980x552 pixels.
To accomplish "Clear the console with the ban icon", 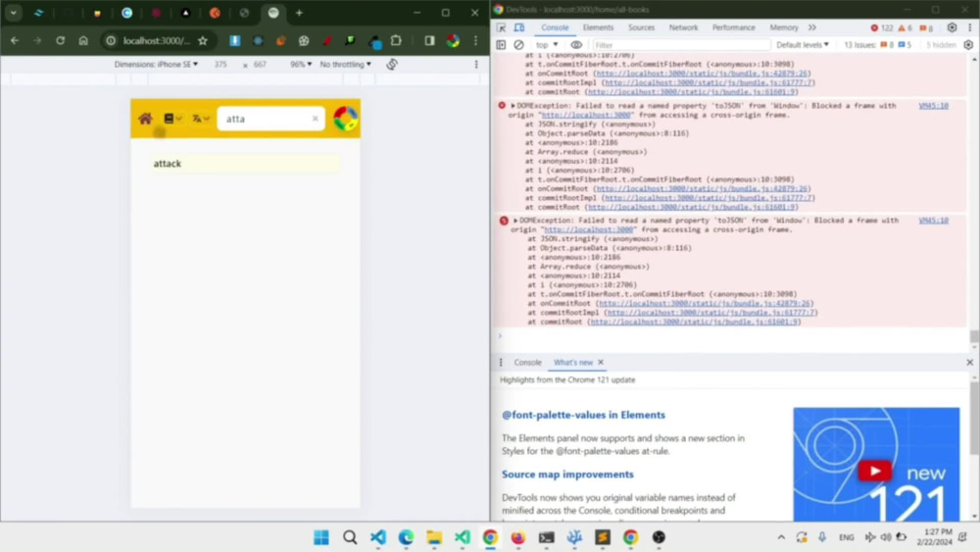I will point(518,45).
